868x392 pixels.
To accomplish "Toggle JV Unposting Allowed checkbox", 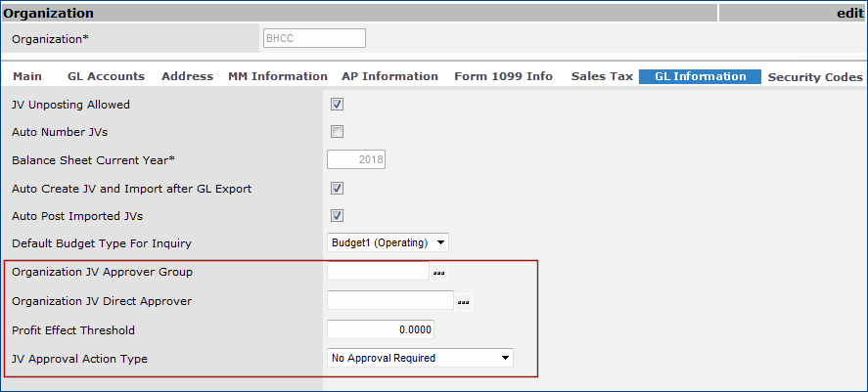I will [337, 105].
